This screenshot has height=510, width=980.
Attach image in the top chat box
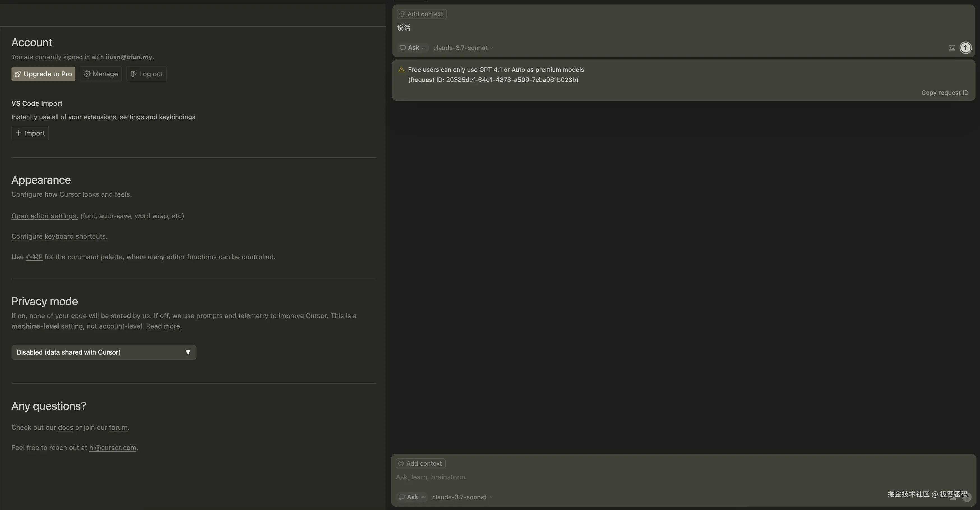coord(951,48)
